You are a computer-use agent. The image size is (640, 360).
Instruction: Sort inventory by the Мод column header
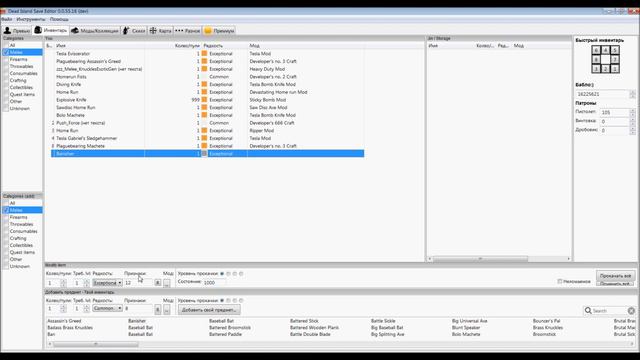click(x=254, y=46)
